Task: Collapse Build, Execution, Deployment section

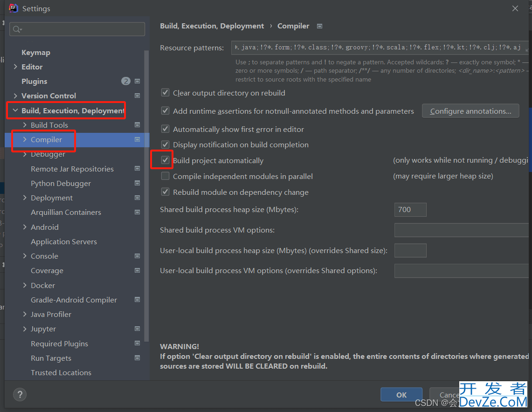Action: (15, 110)
